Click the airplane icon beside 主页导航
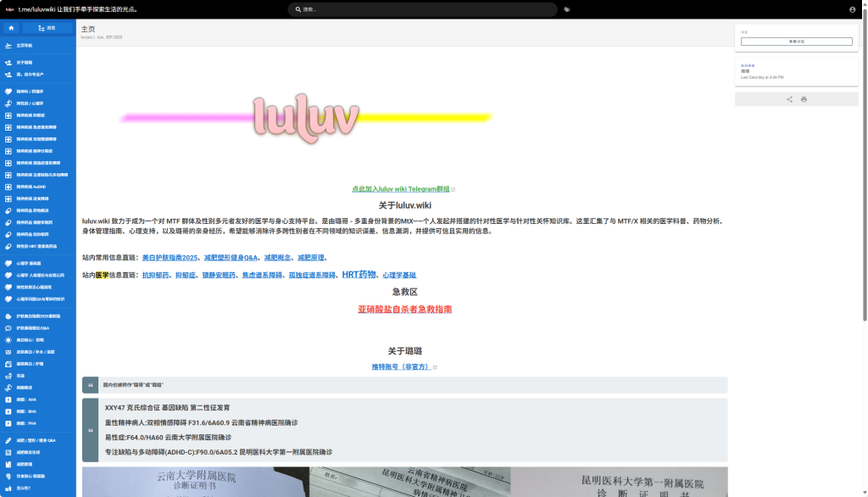Image resolution: width=868 pixels, height=497 pixels. pyautogui.click(x=8, y=45)
